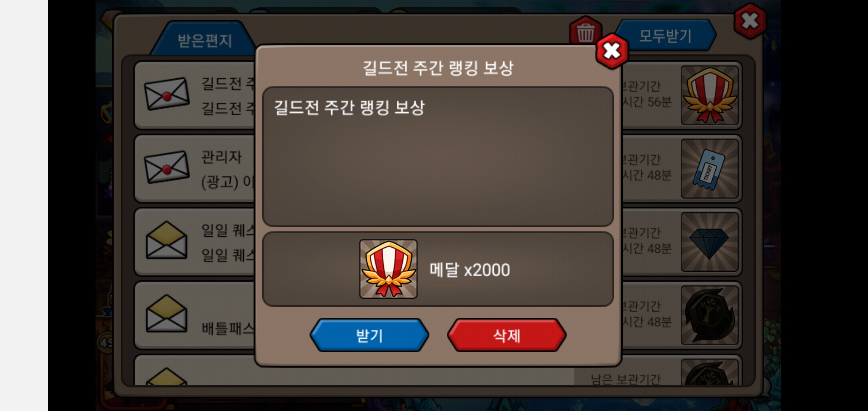The height and width of the screenshot is (411, 868).
Task: Click the trash can delete icon
Action: click(x=585, y=32)
